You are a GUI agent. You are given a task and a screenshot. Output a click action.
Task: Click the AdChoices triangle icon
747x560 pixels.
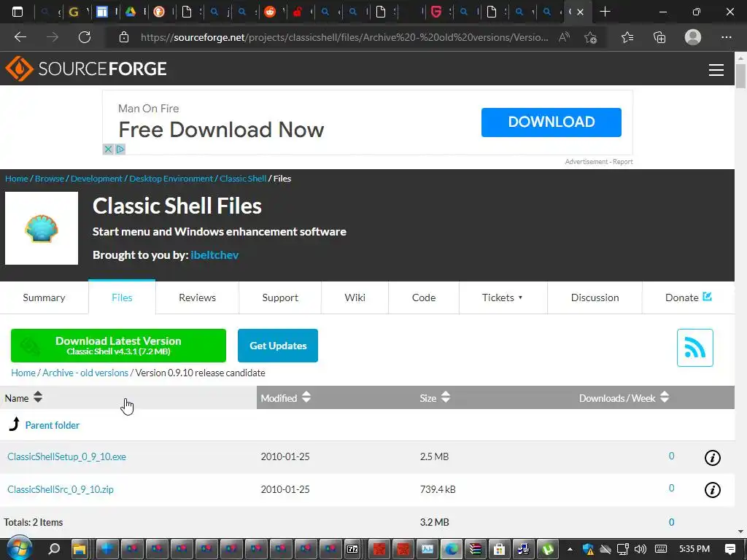(120, 149)
